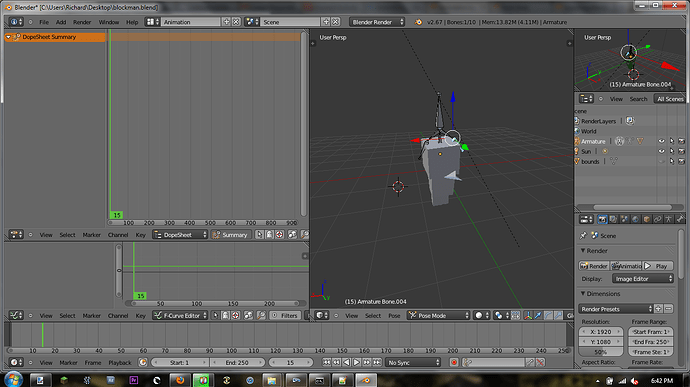Click the Play rendered animation button
Image resolution: width=690 pixels, height=387 pixels.
coord(657,266)
